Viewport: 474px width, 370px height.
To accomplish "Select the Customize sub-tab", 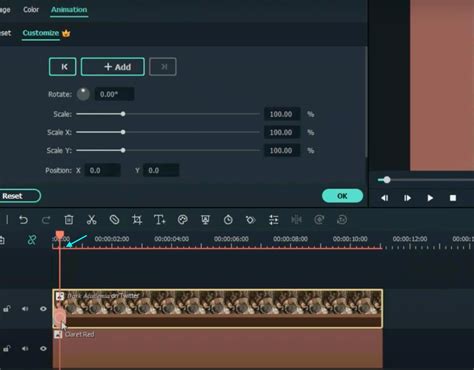I will 41,33.
